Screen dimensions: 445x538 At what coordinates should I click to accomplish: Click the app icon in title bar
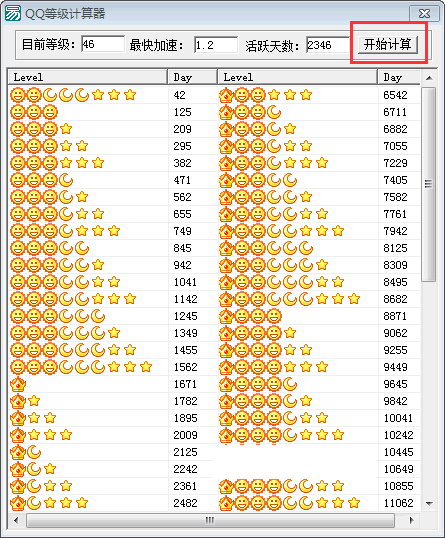coord(13,13)
